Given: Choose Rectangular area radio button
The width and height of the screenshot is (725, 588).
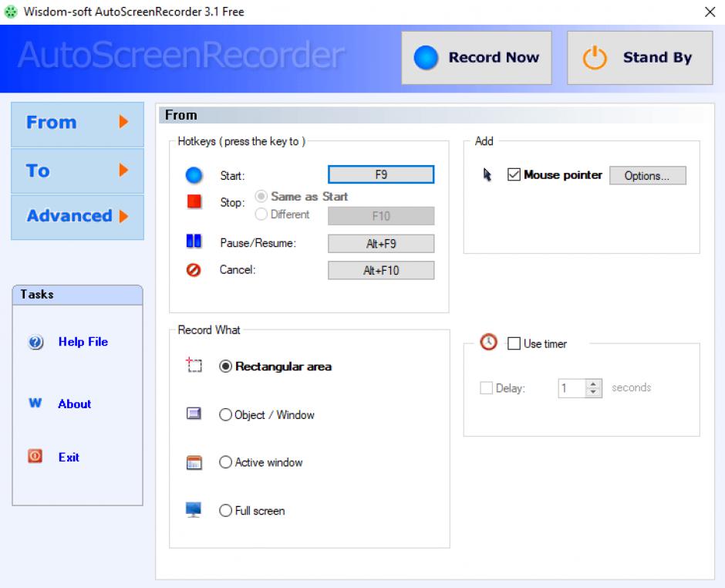Looking at the screenshot, I should pos(225,367).
